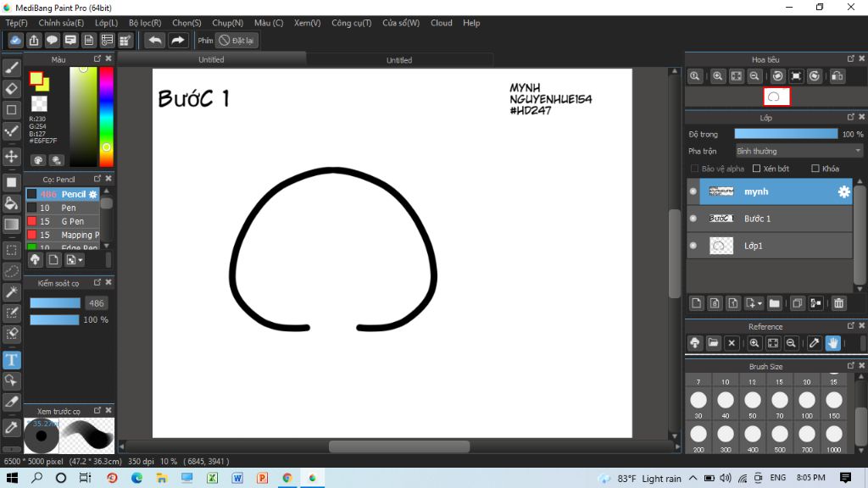The height and width of the screenshot is (488, 868).
Task: Select the Mapping Pen brush
Action: click(63, 236)
